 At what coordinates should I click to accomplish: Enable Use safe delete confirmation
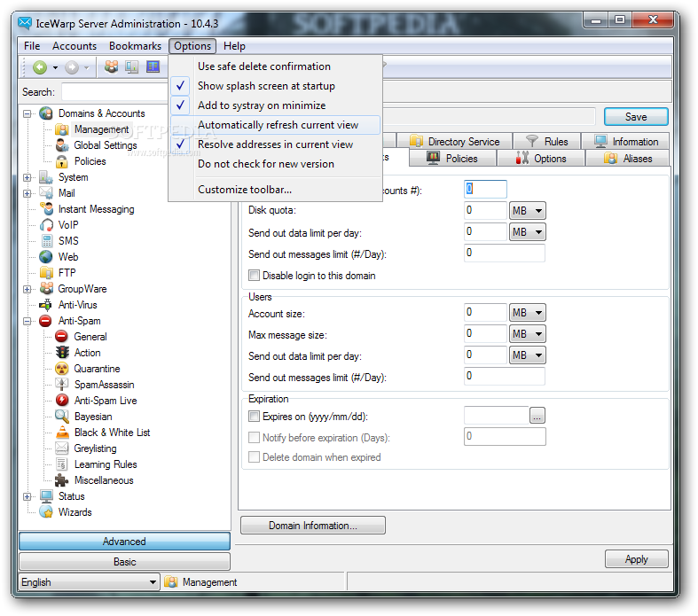click(275, 66)
